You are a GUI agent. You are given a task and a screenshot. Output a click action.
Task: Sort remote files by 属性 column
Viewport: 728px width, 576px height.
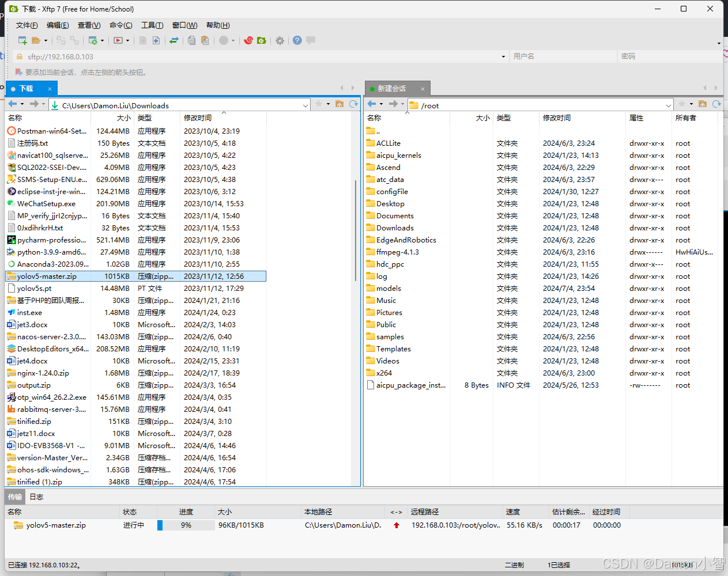[x=649, y=118]
